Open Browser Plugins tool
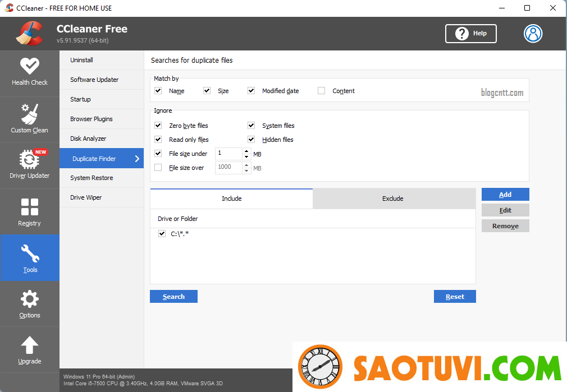Image resolution: width=567 pixels, height=392 pixels. click(x=102, y=119)
